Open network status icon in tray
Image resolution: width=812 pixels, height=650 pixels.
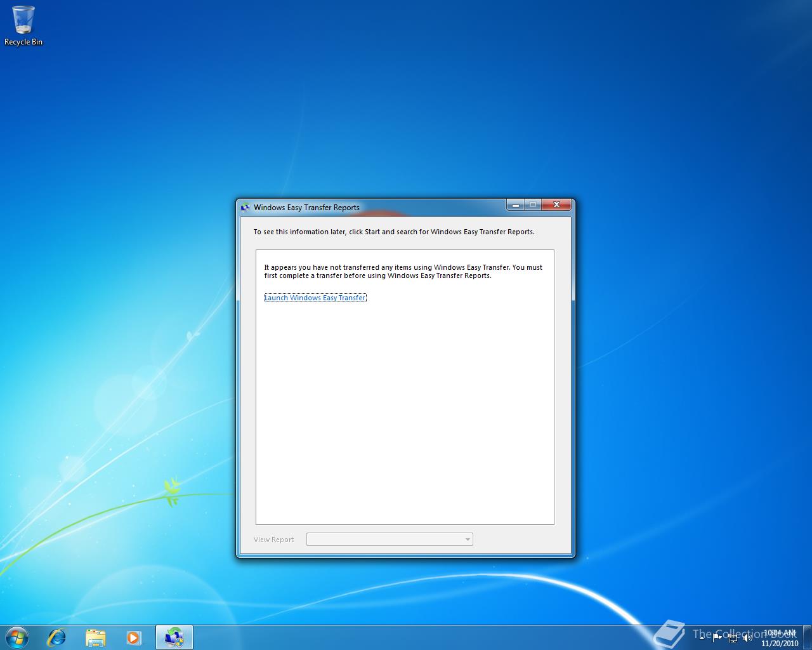(733, 637)
